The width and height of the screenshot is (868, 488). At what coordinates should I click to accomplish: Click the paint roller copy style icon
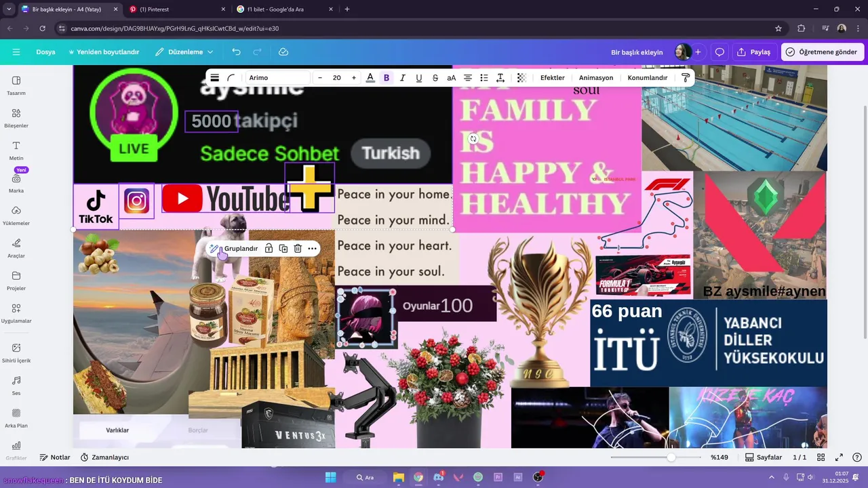[685, 78]
